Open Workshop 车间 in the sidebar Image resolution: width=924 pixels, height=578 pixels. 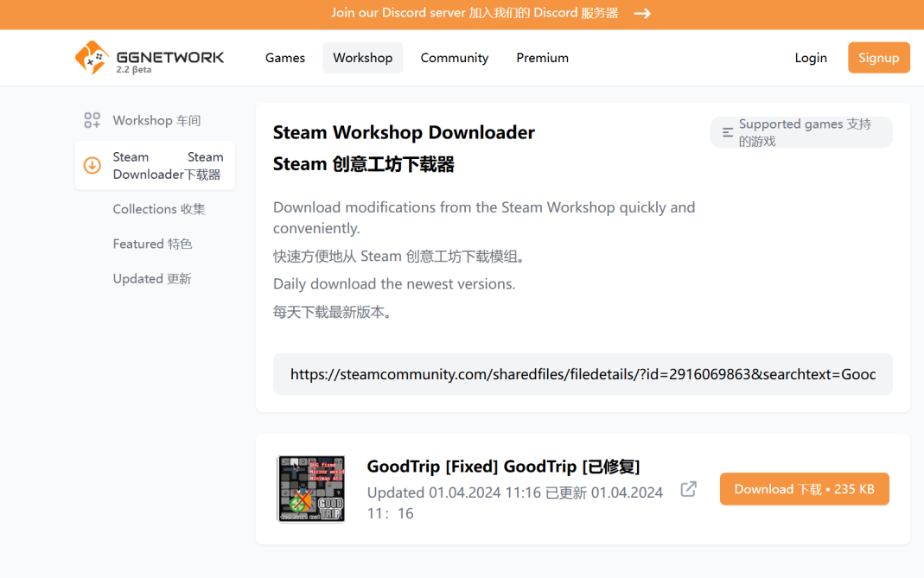[x=155, y=120]
